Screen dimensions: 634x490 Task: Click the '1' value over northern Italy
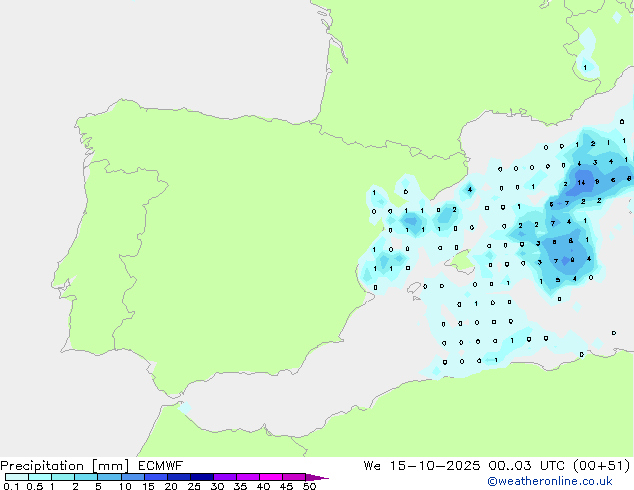[x=585, y=68]
